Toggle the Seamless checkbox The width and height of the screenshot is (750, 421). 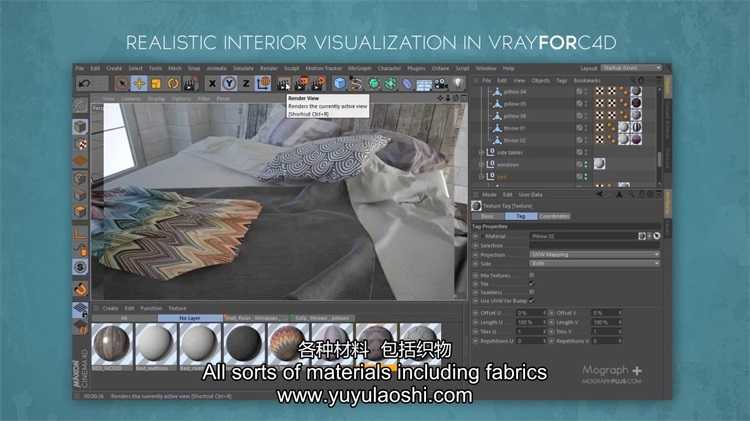pyautogui.click(x=532, y=292)
